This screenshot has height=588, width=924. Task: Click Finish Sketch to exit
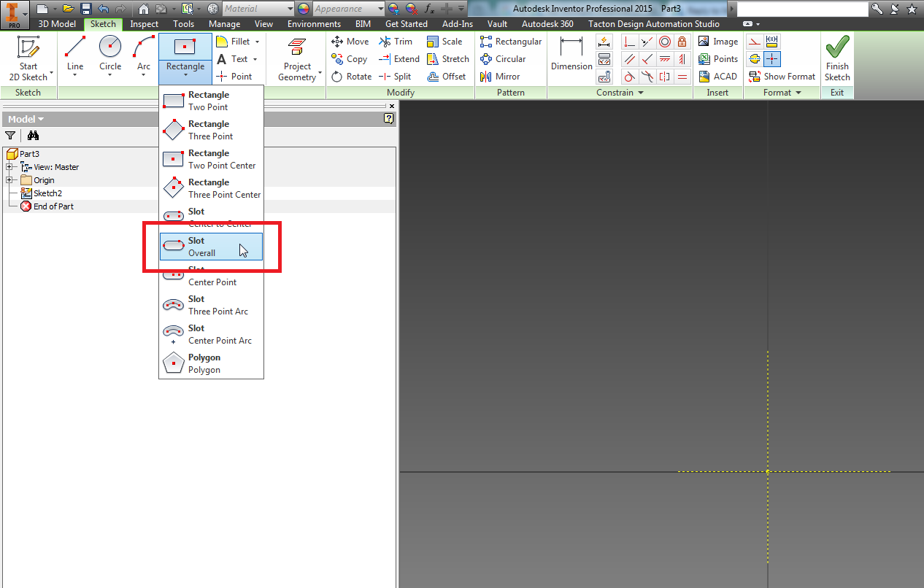[836, 58]
